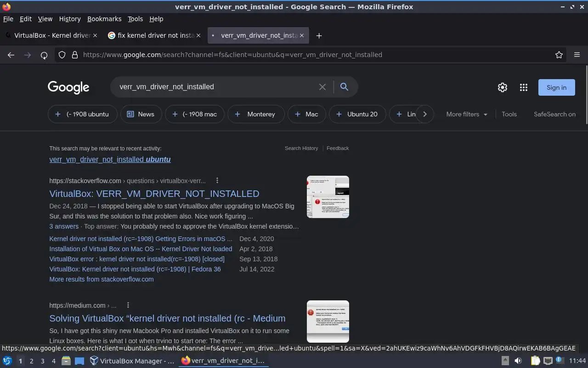This screenshot has width=588, height=368.
Task: Add the (- 1908 ubuntu filter chip
Action: [x=82, y=114]
